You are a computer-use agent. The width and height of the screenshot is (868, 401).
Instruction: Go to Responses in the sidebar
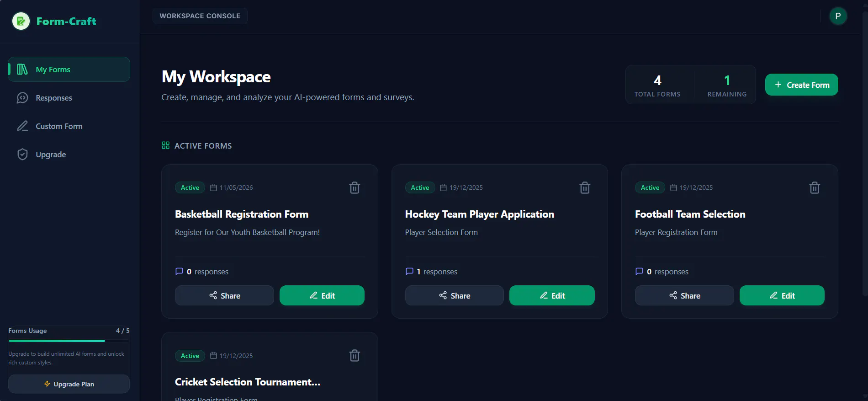69,98
